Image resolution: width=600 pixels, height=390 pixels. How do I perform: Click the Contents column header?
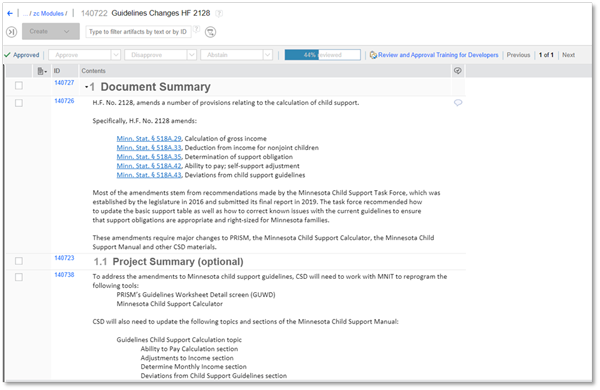pyautogui.click(x=93, y=71)
